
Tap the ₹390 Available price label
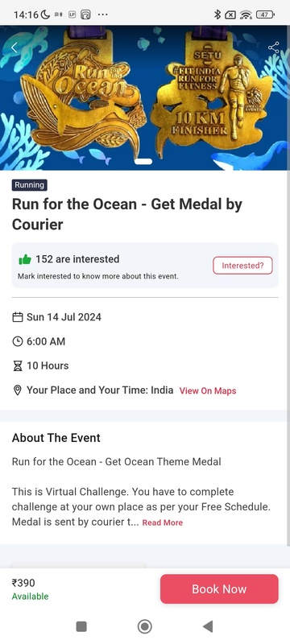pos(30,589)
